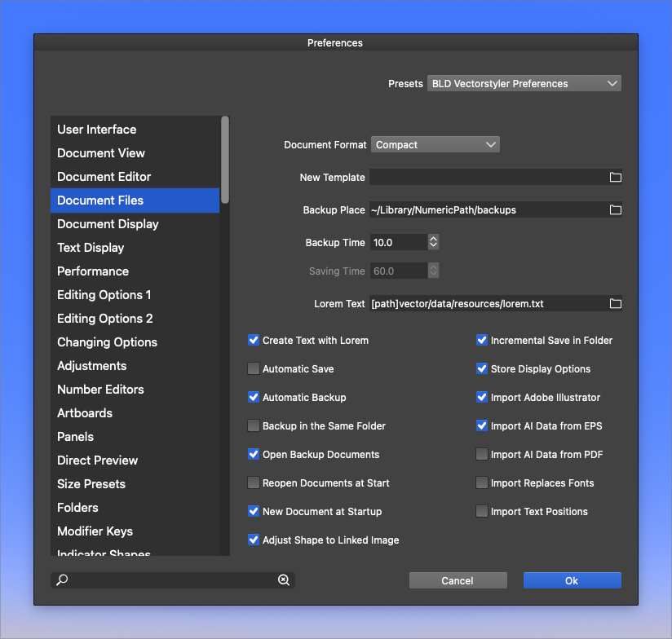Click folder icon beside Lorem Text path
The image size is (672, 639).
[x=616, y=304]
